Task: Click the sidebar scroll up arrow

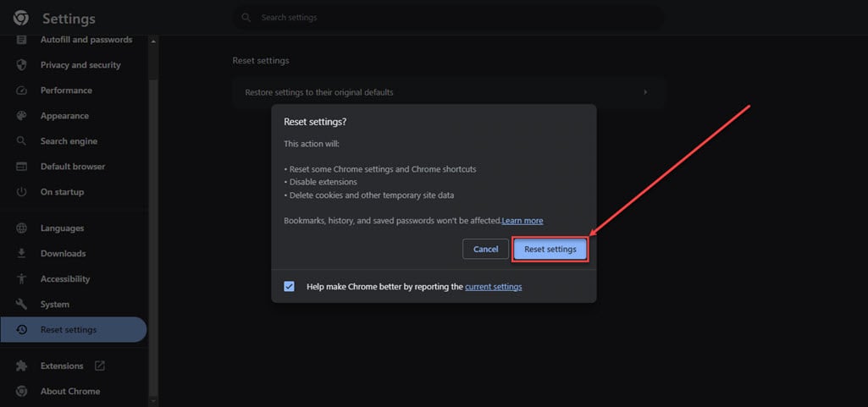Action: click(x=153, y=41)
